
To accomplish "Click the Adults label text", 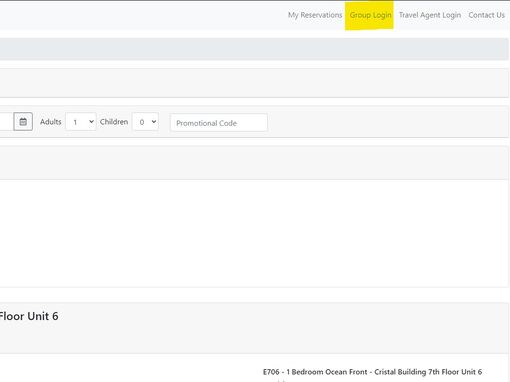I will pos(51,122).
